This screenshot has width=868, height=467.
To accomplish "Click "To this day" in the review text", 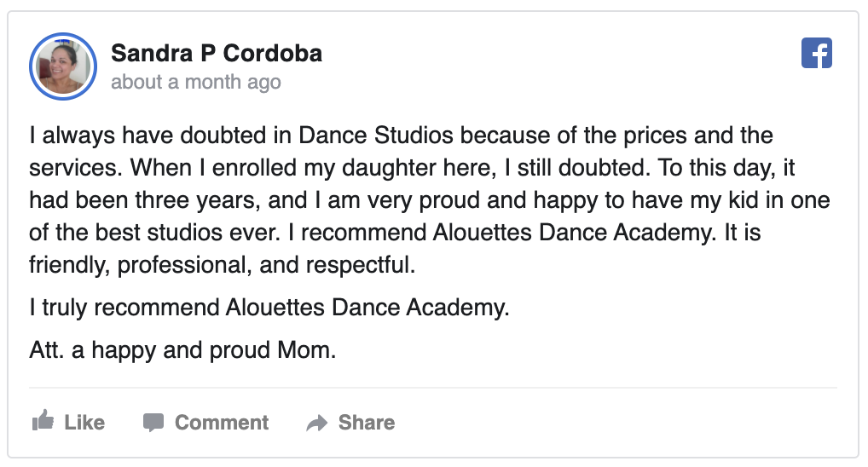I will point(709,168).
